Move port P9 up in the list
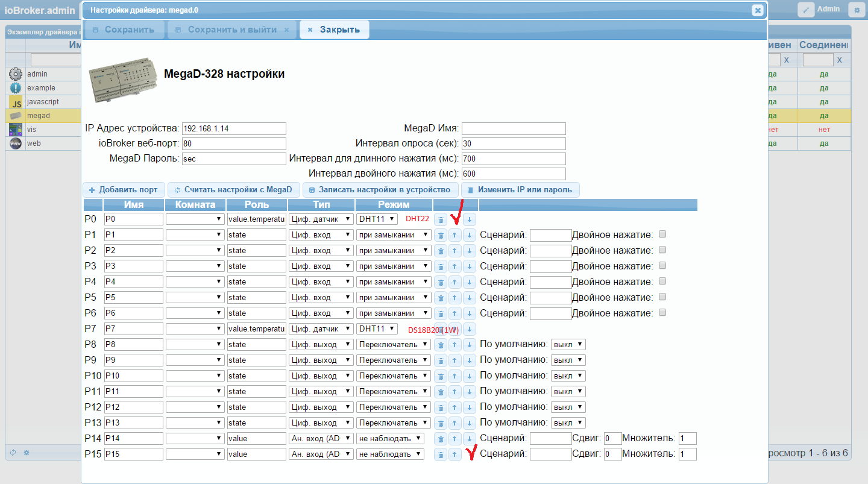The image size is (868, 484). coord(455,360)
